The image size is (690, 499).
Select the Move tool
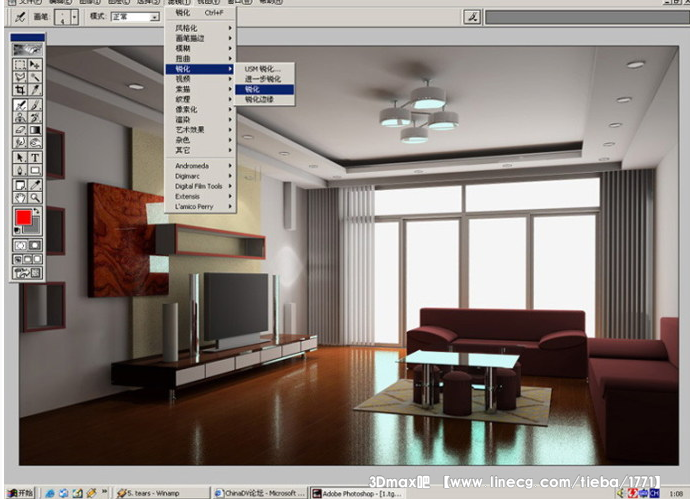tap(35, 65)
